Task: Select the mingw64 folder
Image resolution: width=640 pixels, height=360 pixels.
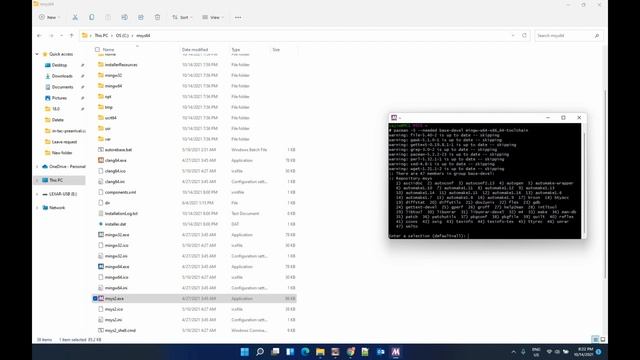Action: tap(113, 86)
